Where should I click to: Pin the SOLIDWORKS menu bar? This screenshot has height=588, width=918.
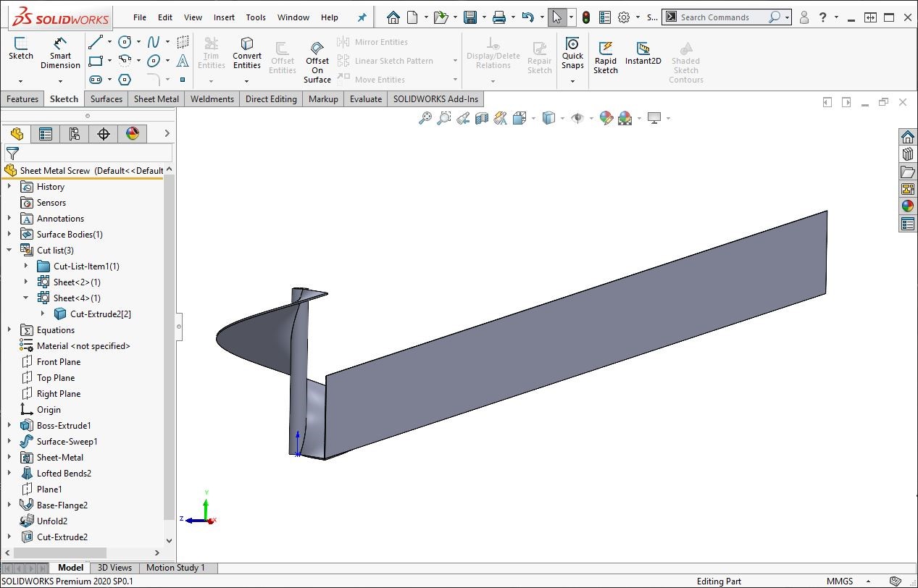(362, 17)
